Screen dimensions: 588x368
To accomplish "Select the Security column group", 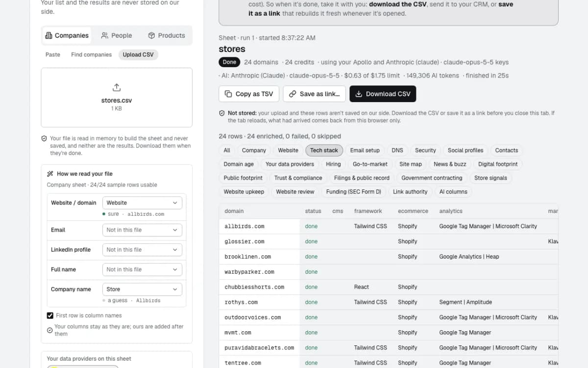I will [x=425, y=150].
